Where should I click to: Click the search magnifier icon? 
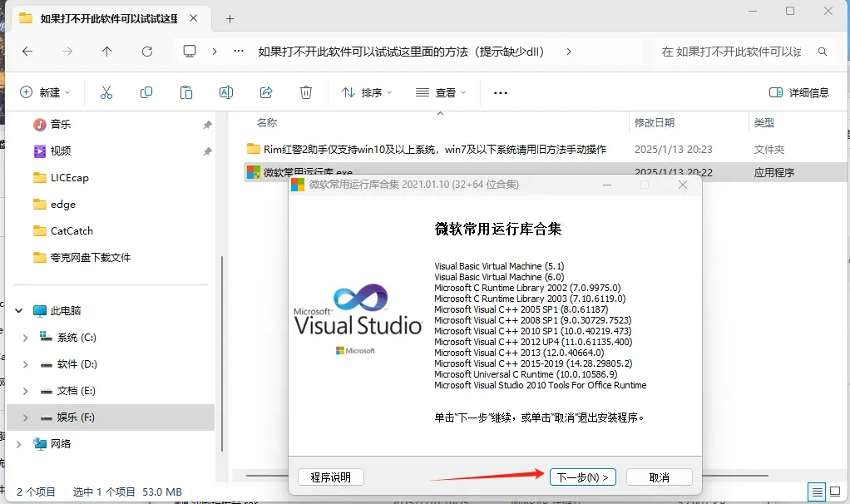coord(823,52)
